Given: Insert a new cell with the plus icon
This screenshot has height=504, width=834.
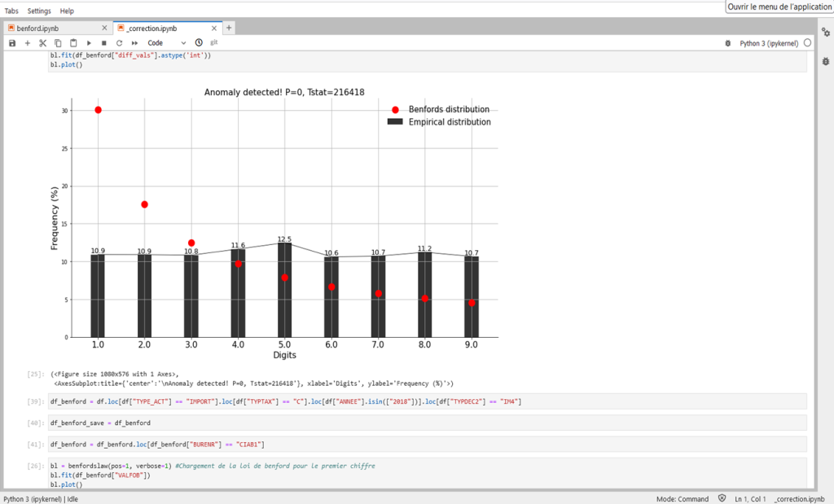Looking at the screenshot, I should (28, 43).
